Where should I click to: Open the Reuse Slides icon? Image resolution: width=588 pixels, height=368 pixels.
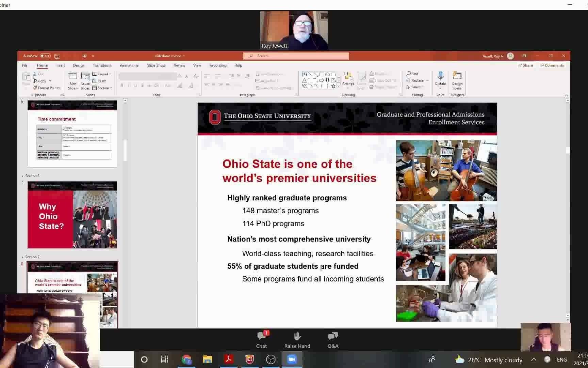[x=85, y=76]
